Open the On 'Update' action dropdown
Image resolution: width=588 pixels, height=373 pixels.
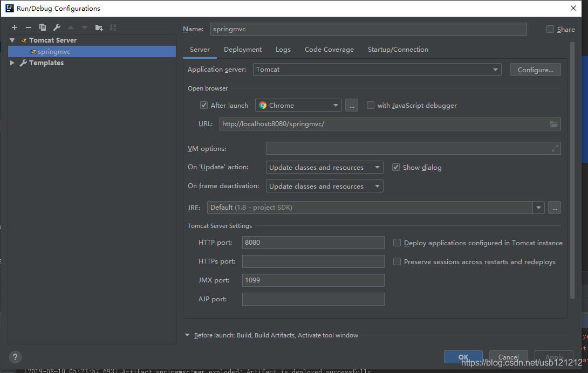(x=325, y=167)
